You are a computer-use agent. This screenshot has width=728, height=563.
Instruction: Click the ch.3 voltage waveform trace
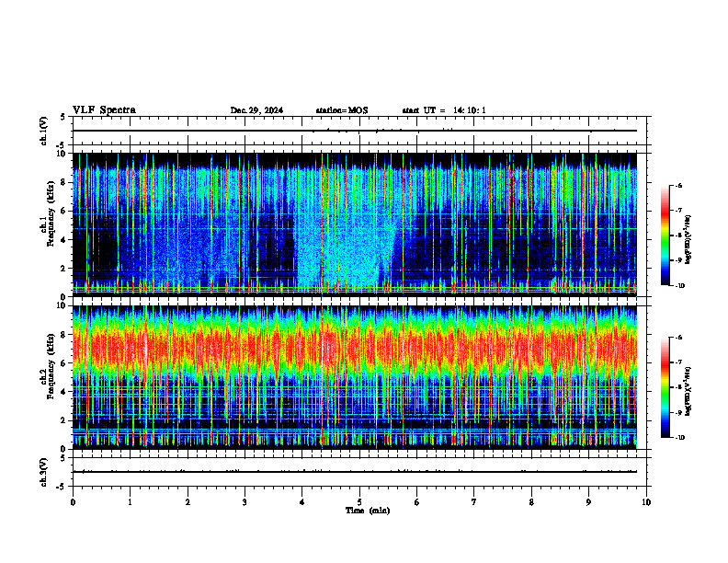(355, 472)
